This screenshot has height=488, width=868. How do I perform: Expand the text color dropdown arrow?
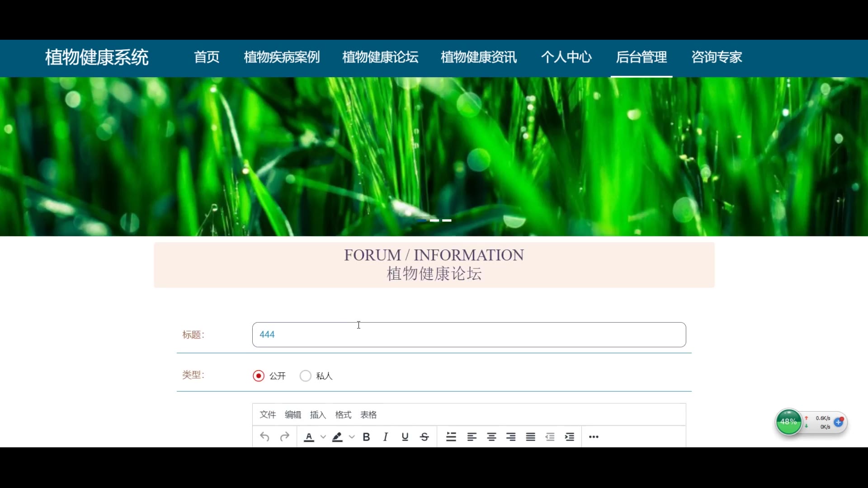(x=323, y=437)
